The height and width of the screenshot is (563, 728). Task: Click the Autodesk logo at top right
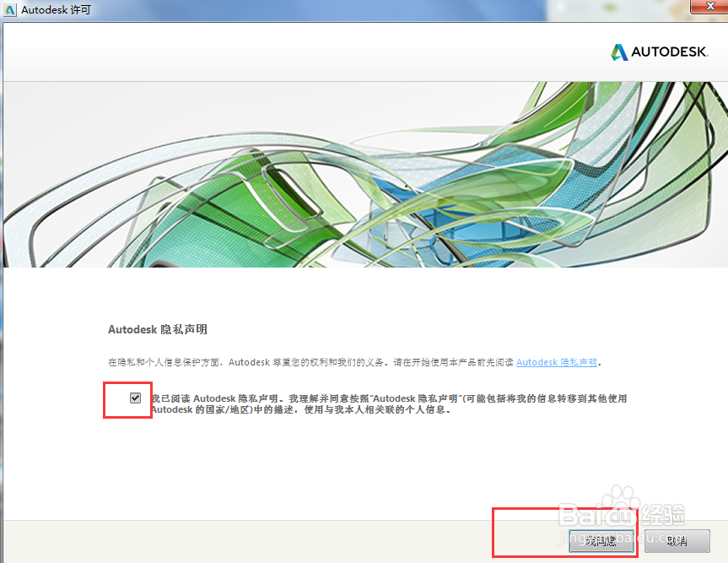pyautogui.click(x=659, y=51)
